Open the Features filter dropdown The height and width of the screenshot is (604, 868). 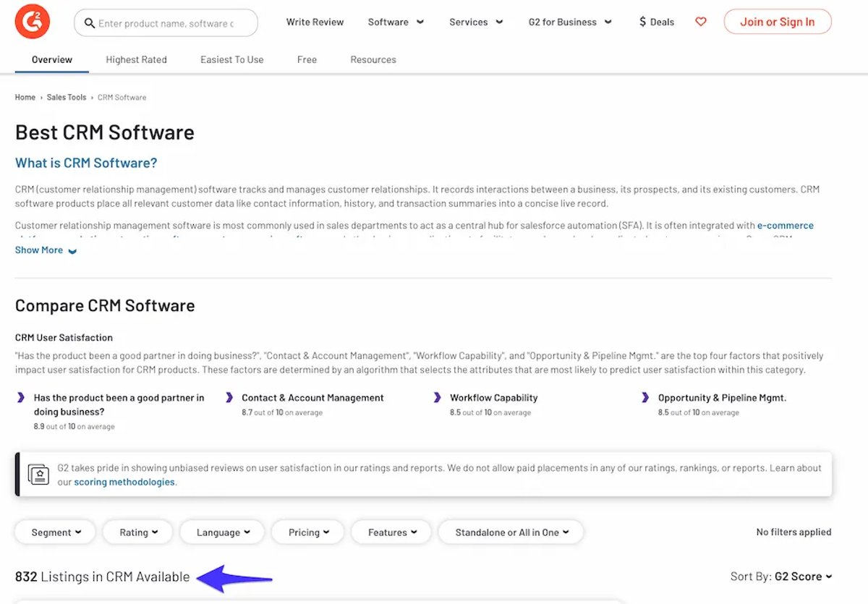pos(391,532)
